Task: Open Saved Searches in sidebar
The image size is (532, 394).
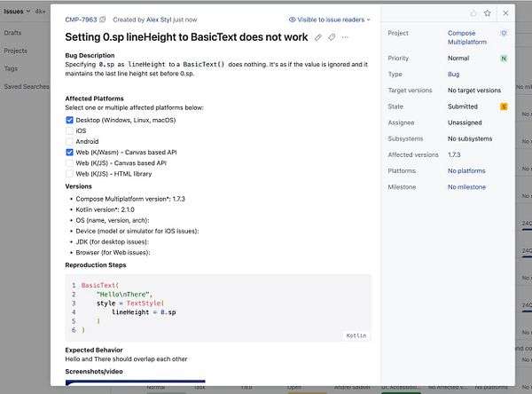Action: click(27, 87)
